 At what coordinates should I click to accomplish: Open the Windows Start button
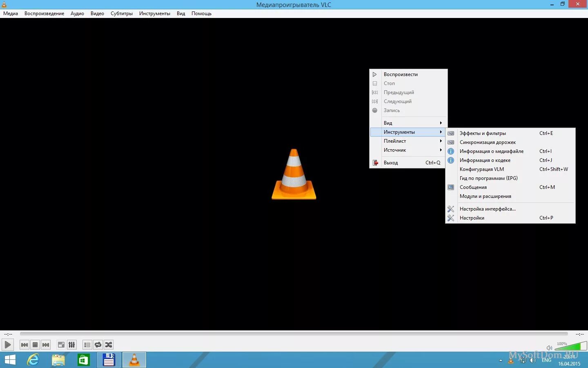click(x=10, y=360)
